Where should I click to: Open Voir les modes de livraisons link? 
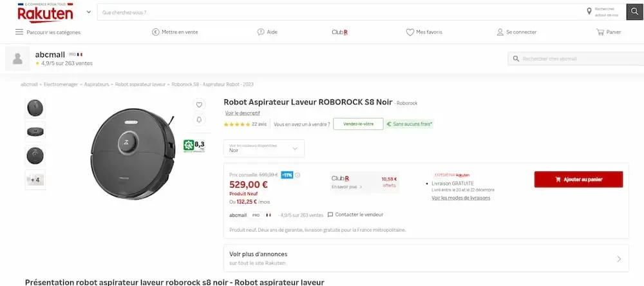pyautogui.click(x=460, y=198)
